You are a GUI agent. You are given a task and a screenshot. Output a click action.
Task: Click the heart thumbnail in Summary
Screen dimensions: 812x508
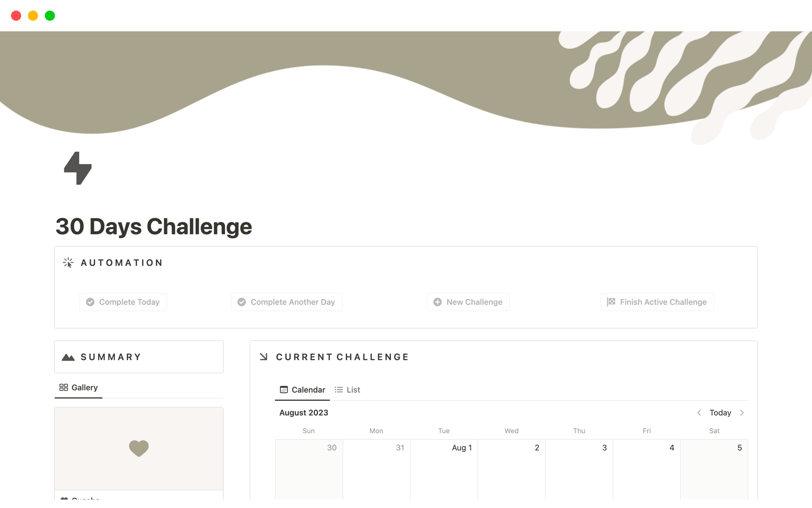pos(139,448)
